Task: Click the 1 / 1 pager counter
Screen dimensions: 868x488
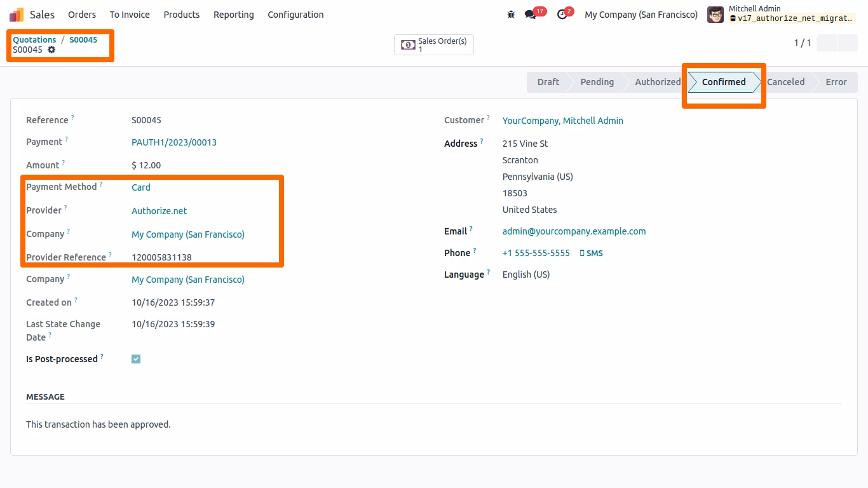Action: [x=803, y=43]
